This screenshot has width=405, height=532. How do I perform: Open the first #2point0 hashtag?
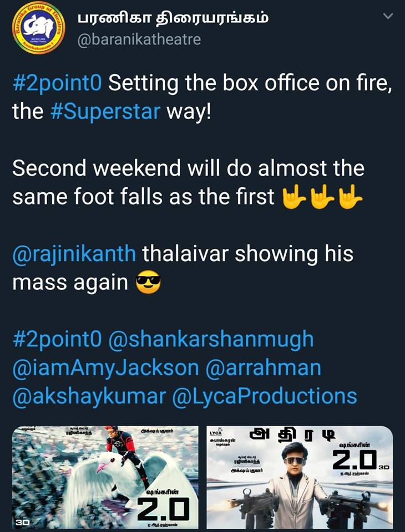(57, 84)
